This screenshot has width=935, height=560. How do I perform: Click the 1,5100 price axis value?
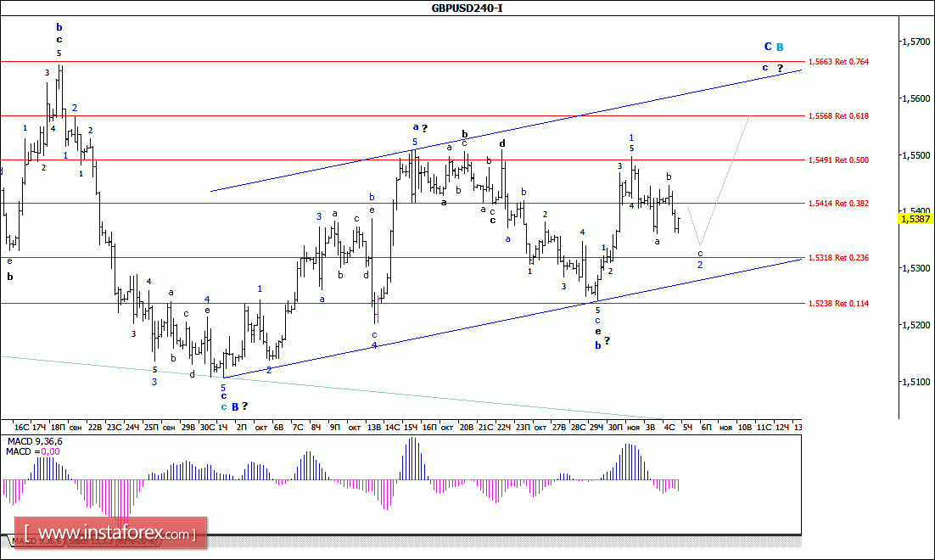point(916,382)
